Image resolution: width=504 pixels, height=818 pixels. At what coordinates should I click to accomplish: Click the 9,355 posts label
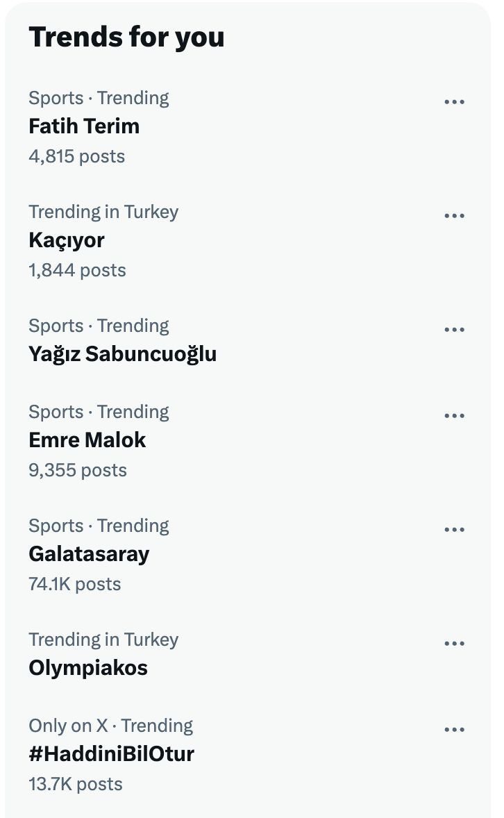[x=78, y=470]
